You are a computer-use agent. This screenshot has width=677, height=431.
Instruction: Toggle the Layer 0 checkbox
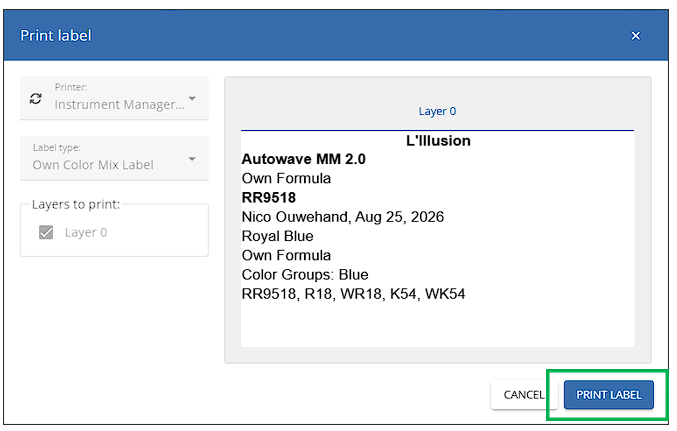click(46, 232)
